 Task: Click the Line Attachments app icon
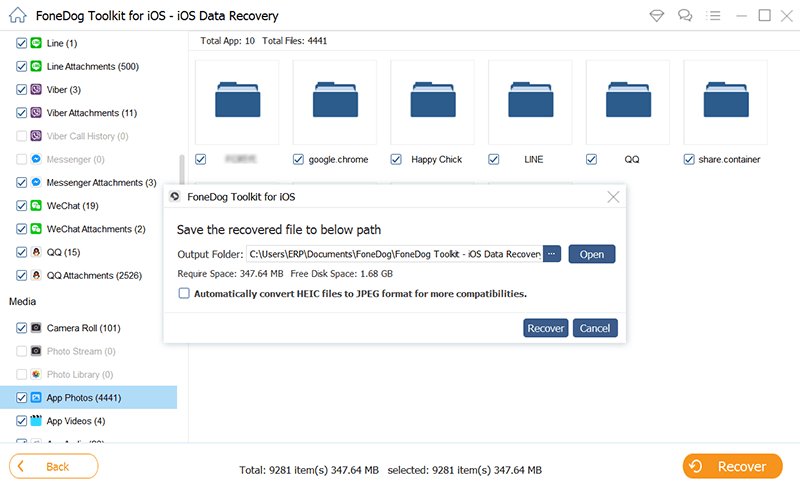coord(36,66)
